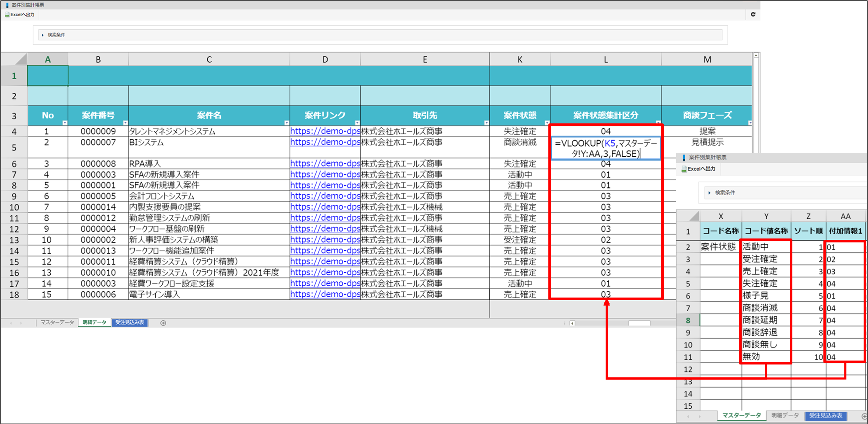868x424 pixels.
Task: Open link for BIシステム row
Action: [x=325, y=142]
